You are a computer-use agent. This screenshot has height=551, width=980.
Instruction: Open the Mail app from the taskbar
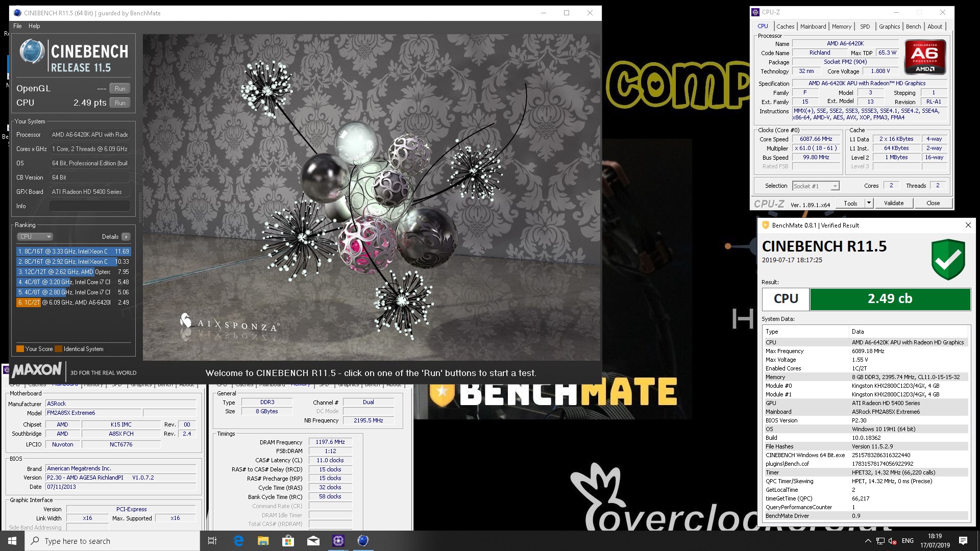(x=313, y=541)
